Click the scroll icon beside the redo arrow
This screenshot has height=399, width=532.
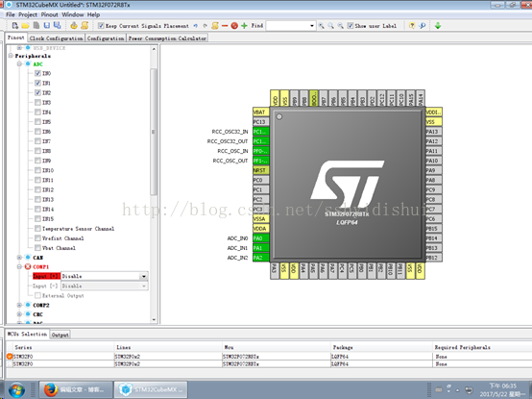pos(215,26)
